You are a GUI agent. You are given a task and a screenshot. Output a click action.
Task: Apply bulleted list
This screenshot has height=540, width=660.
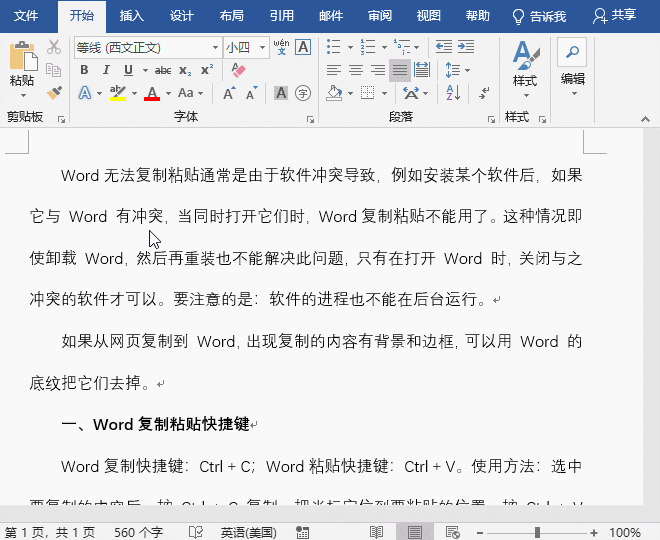(333, 47)
